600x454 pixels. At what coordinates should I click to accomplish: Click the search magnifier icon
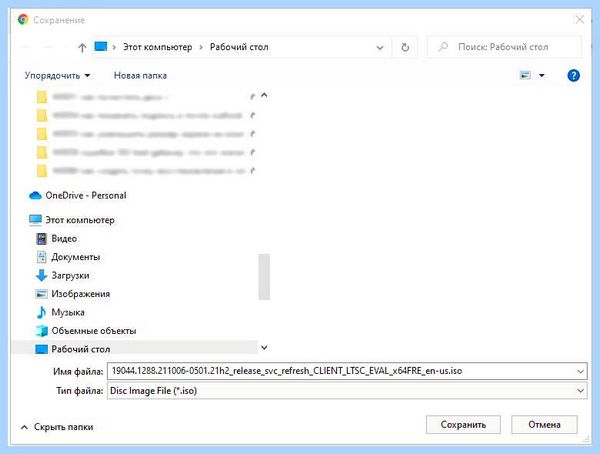pos(443,47)
